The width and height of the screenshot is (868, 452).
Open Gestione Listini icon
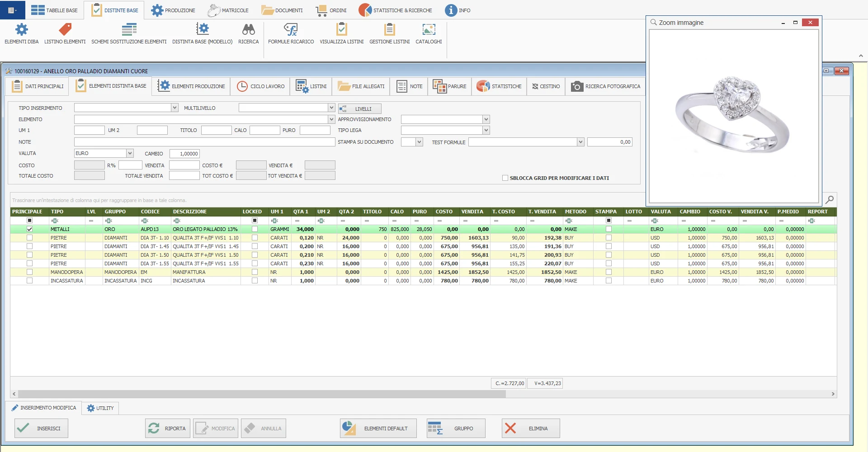[389, 30]
